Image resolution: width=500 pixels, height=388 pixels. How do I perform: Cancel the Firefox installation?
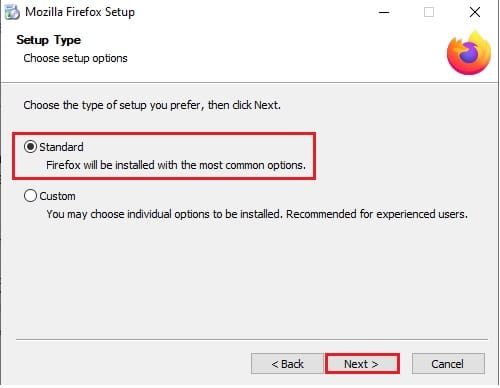pyautogui.click(x=448, y=364)
